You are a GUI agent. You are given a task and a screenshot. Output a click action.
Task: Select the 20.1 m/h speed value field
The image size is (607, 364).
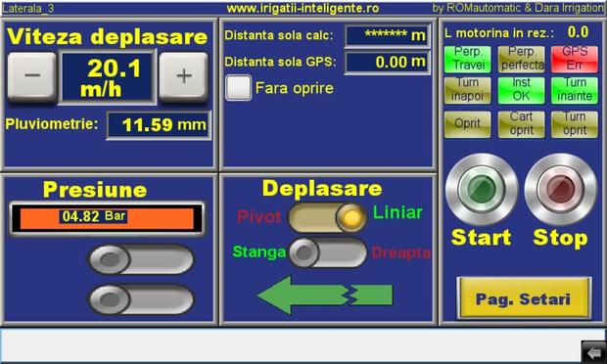pyautogui.click(x=108, y=77)
